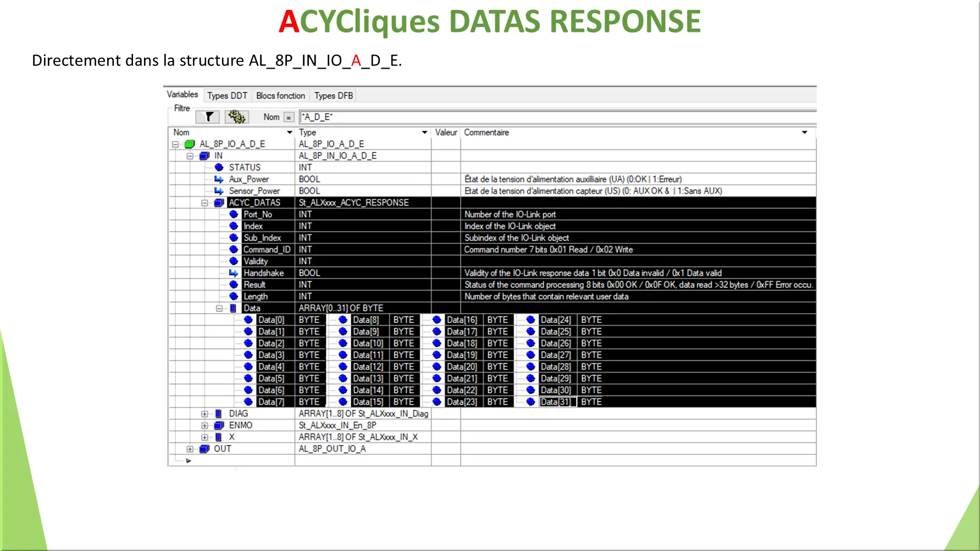Select the Handshake variable name
Image resolution: width=980 pixels, height=551 pixels.
(x=264, y=273)
